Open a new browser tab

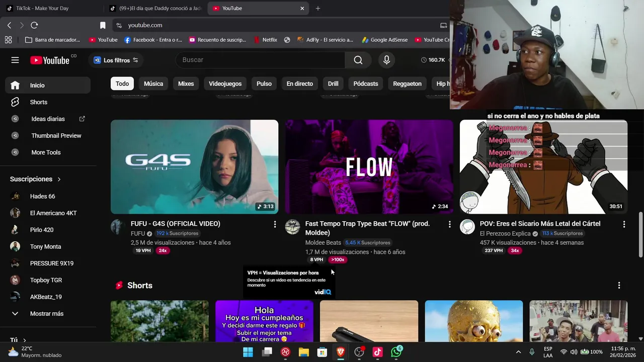pyautogui.click(x=318, y=8)
